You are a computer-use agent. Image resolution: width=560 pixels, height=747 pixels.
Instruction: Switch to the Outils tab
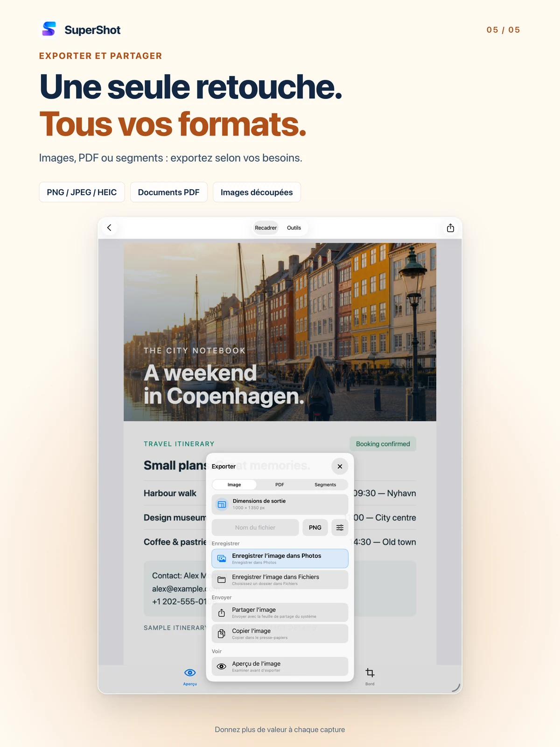click(x=294, y=228)
